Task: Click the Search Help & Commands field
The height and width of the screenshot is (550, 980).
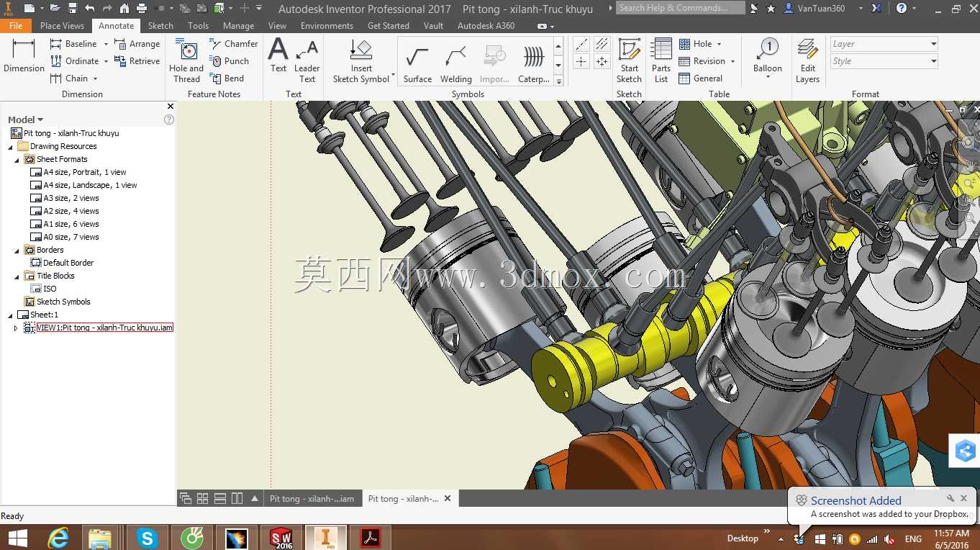Action: [x=681, y=8]
